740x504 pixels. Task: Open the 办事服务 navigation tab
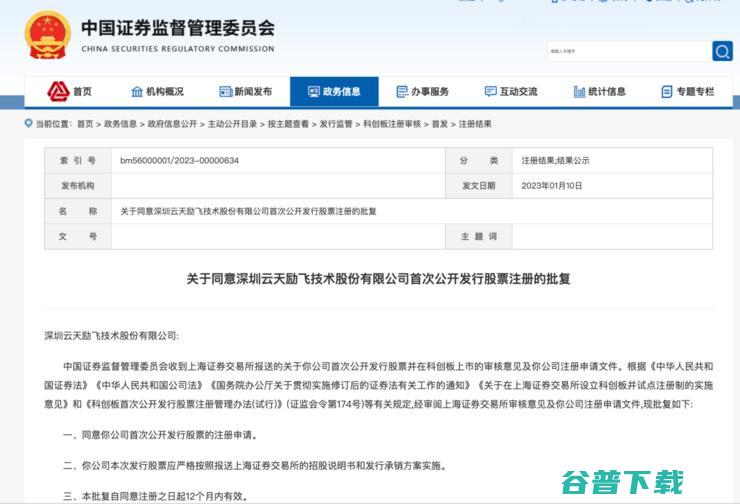[423, 92]
